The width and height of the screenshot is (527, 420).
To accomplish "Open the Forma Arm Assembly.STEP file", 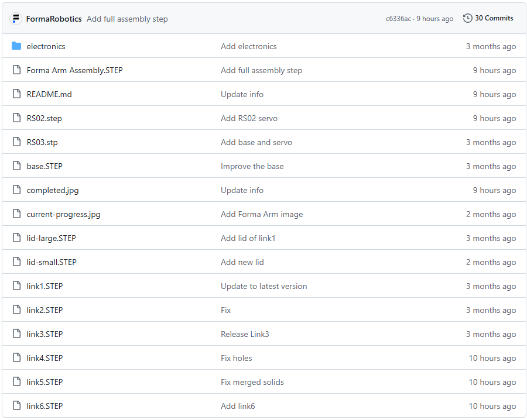I will [74, 70].
